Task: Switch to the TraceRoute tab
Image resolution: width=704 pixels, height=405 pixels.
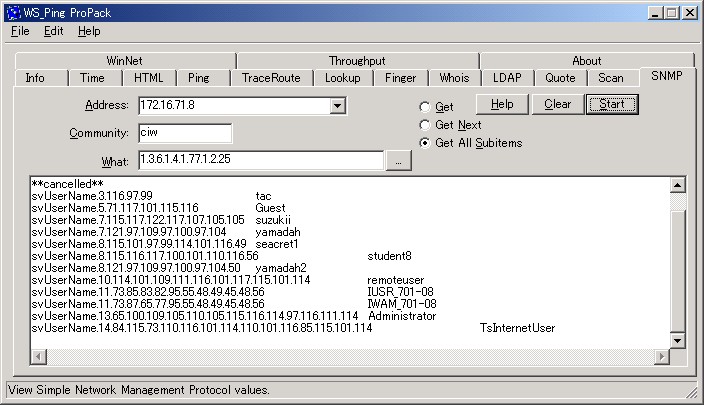Action: (271, 78)
